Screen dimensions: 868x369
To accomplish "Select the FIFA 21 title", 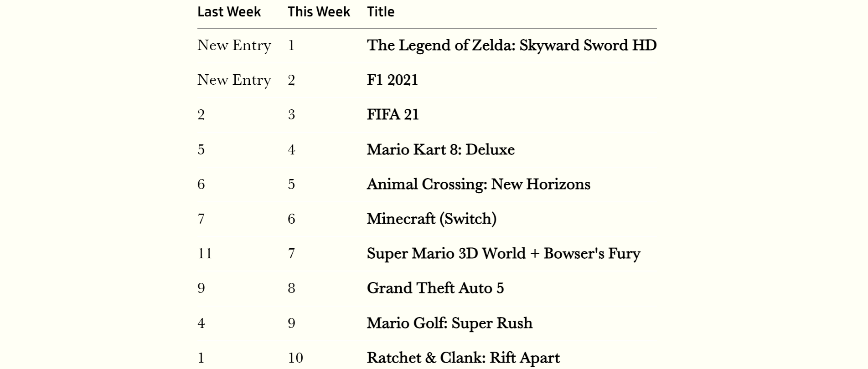I will (393, 115).
